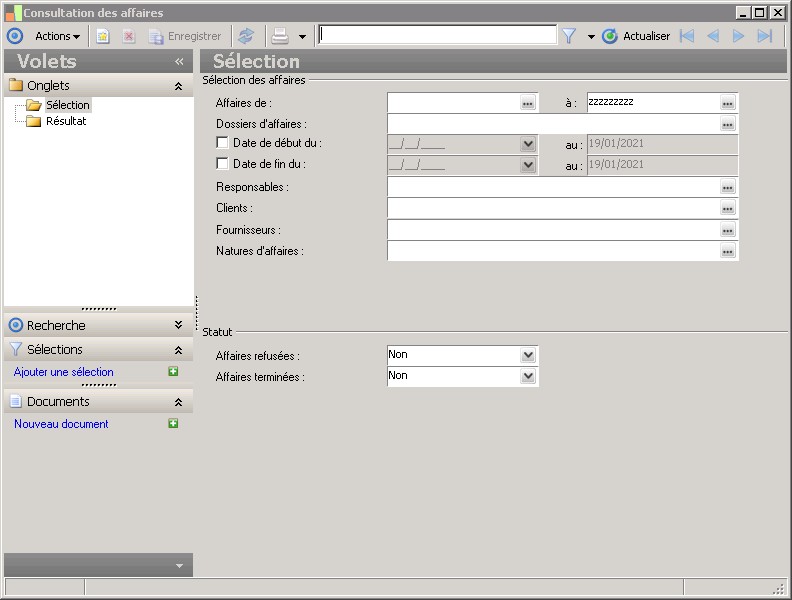The height and width of the screenshot is (600, 792).
Task: Open the Affaires terminées dropdown
Action: (x=528, y=376)
